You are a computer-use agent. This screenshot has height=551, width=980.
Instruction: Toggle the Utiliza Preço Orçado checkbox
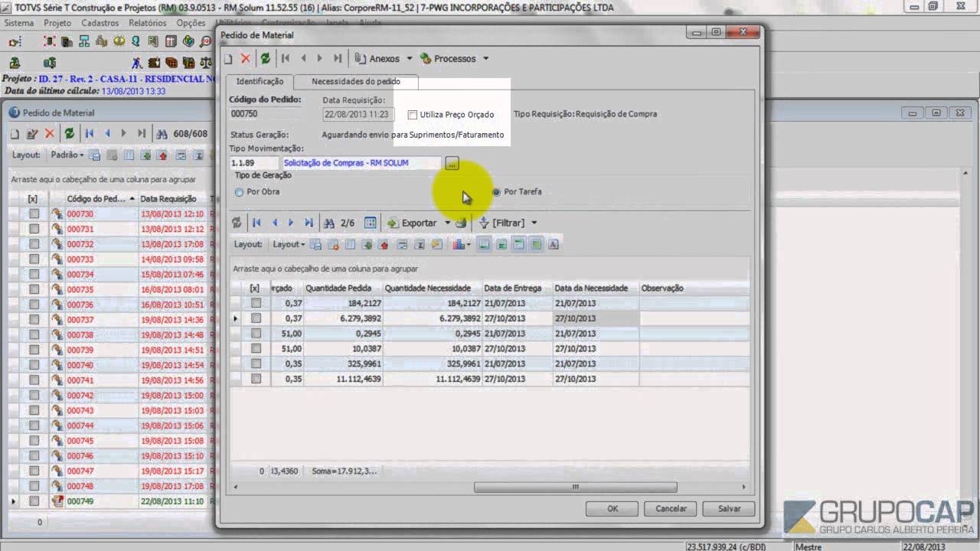point(413,115)
